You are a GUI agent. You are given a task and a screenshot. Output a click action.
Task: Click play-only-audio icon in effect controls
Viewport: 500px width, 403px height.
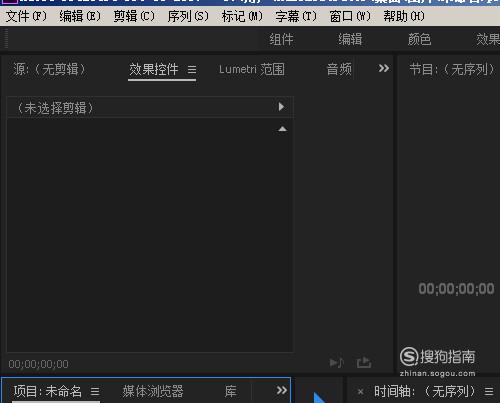[336, 363]
